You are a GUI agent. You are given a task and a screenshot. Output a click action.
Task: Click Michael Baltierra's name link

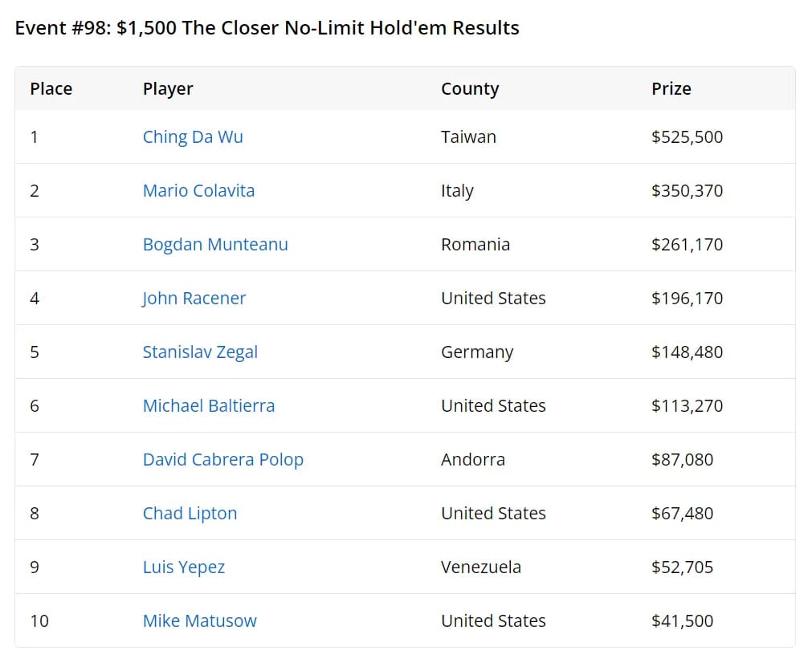point(209,405)
